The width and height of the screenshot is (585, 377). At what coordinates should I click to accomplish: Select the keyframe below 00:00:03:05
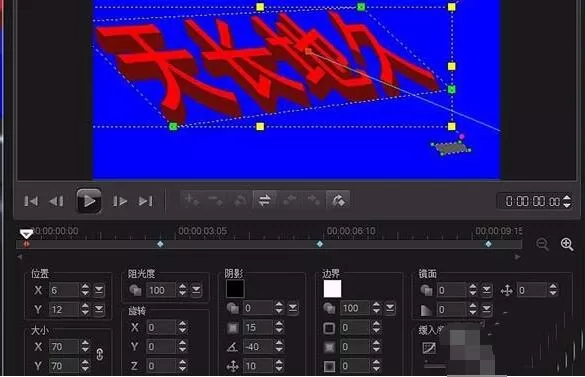point(160,244)
